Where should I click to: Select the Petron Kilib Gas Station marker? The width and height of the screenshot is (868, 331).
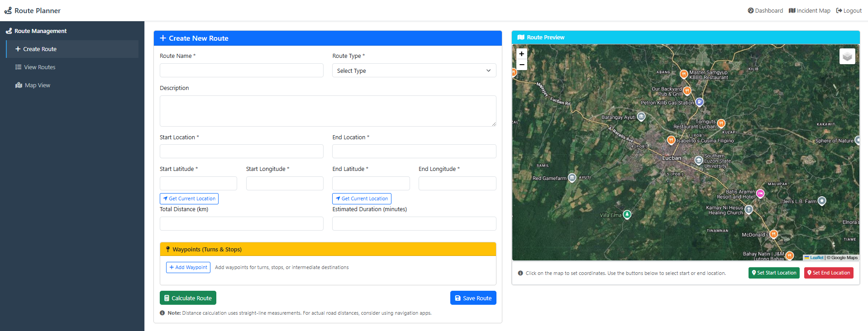699,102
